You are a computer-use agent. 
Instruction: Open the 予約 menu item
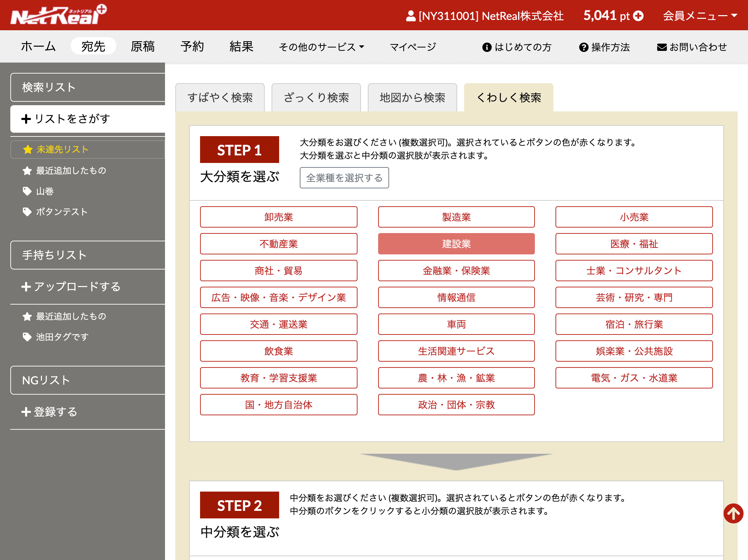192,46
